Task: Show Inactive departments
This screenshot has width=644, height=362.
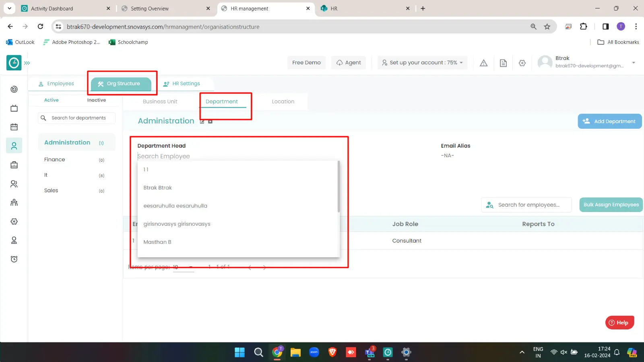Action: click(x=97, y=100)
